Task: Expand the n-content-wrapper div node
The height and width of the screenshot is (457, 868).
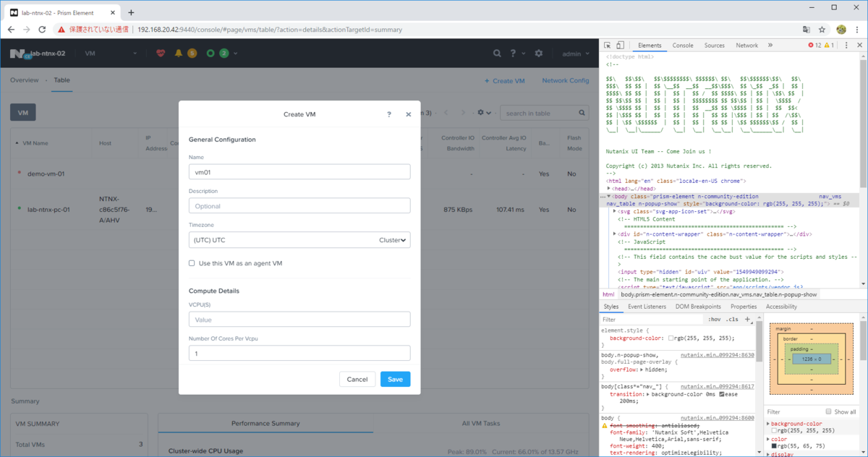Action: click(615, 234)
